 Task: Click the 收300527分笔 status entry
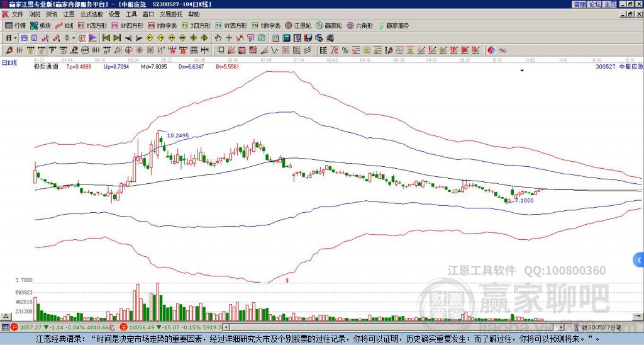(x=602, y=327)
